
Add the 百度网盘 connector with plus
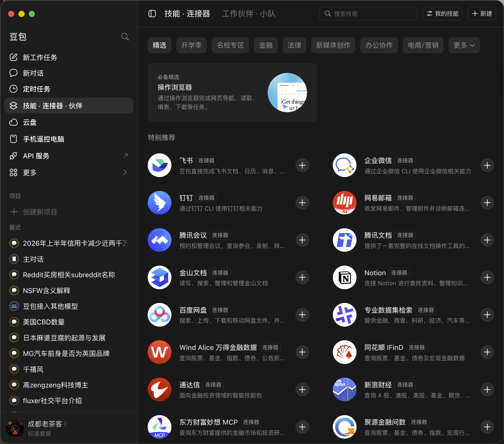tap(302, 315)
